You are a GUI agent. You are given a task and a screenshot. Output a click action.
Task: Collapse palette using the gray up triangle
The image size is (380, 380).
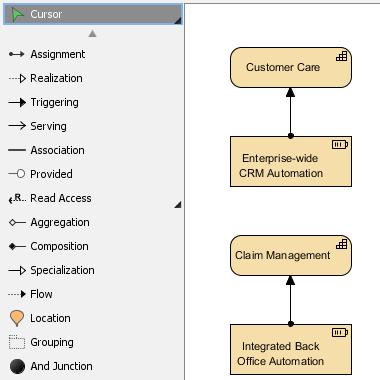tap(93, 33)
